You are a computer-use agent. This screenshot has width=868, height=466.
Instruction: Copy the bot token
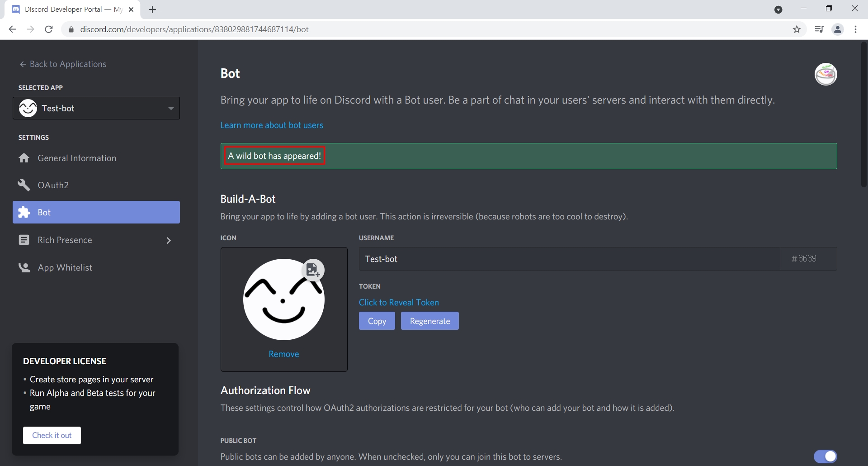tap(377, 321)
